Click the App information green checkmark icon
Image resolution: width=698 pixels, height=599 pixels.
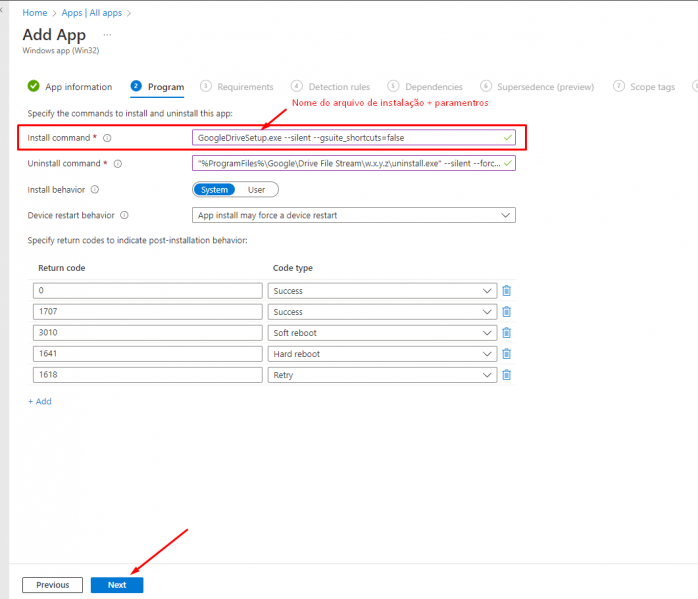(x=33, y=86)
